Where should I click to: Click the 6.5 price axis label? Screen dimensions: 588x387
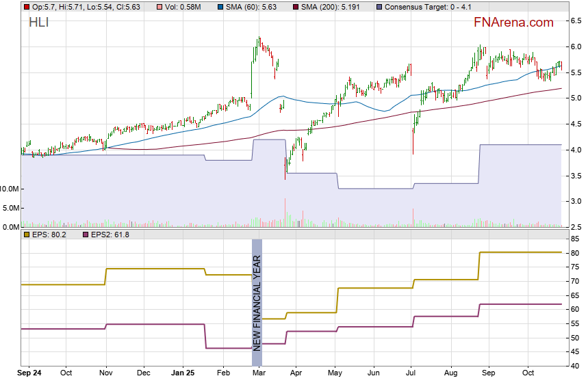pyautogui.click(x=577, y=21)
